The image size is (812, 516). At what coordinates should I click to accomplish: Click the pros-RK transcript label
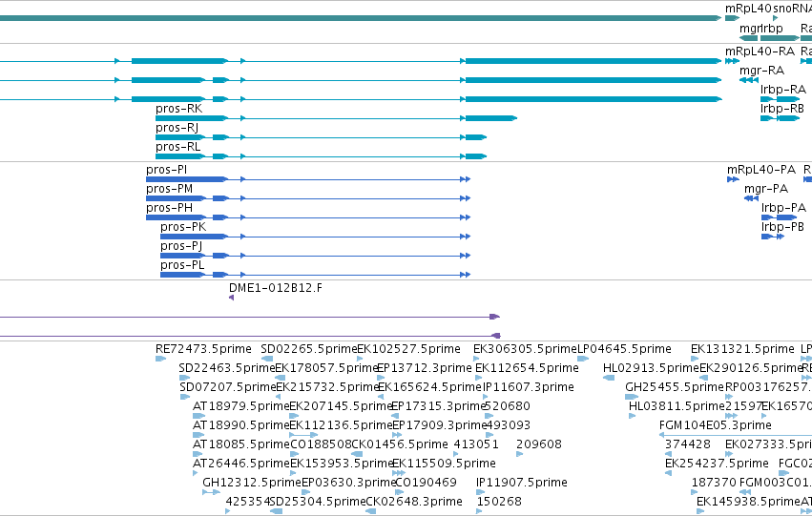179,109
